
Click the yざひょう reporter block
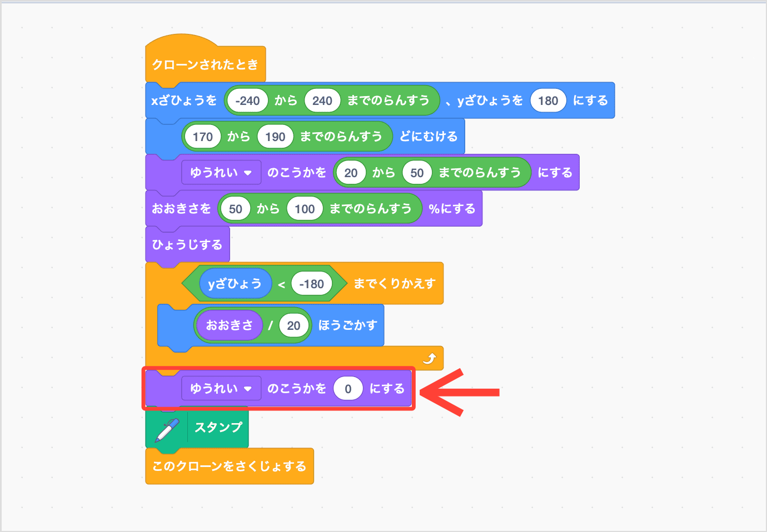point(235,284)
